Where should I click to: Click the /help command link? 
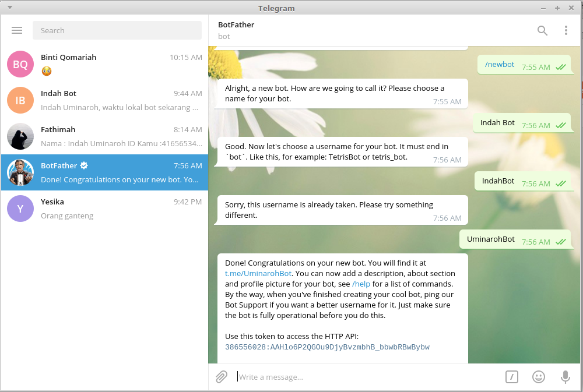pyautogui.click(x=361, y=284)
